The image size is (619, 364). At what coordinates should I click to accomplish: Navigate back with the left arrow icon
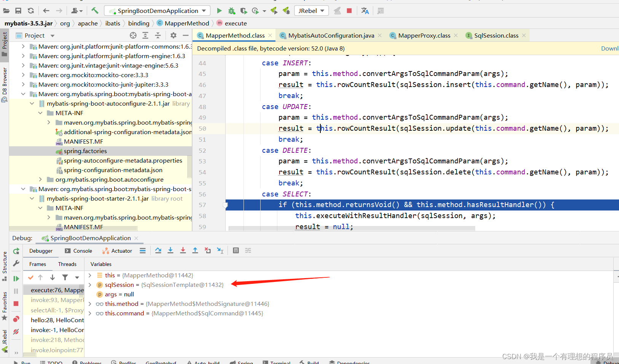[46, 11]
